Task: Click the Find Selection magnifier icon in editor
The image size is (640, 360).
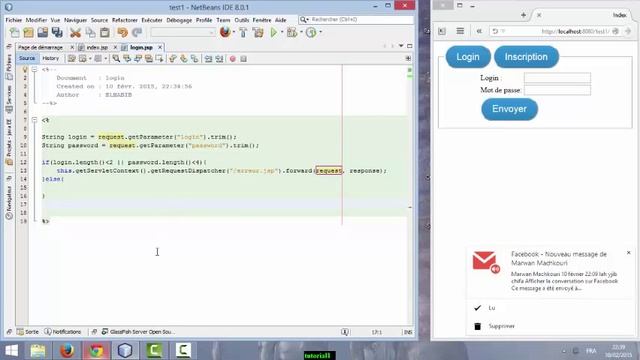Action: [x=116, y=59]
